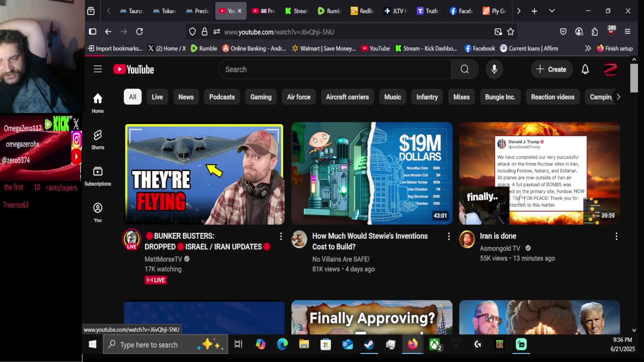Switch to the Redline browser tab
This screenshot has width=644, height=362.
point(362,11)
